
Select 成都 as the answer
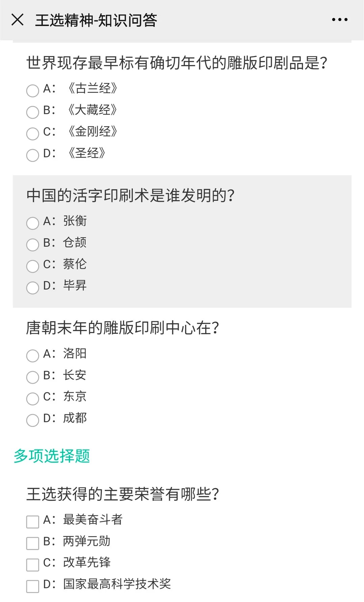33,420
